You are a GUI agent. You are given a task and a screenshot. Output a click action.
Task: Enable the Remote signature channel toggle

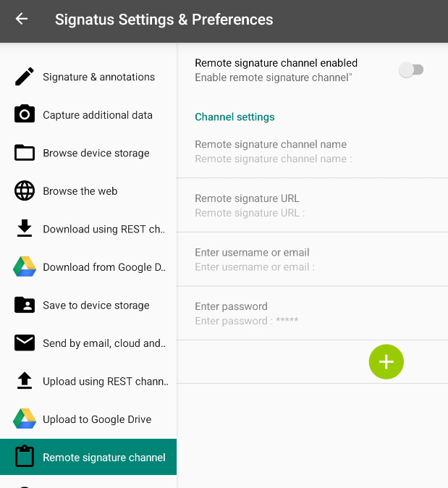pos(411,70)
